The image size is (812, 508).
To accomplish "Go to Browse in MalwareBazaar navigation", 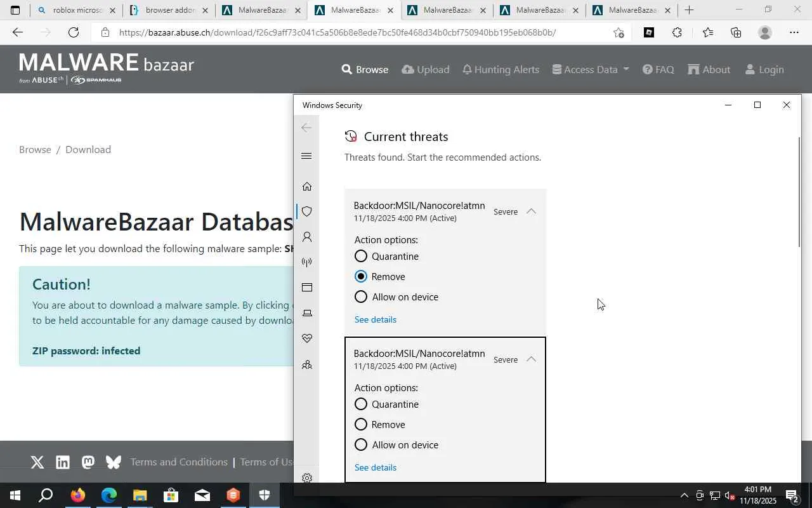I will pyautogui.click(x=365, y=69).
